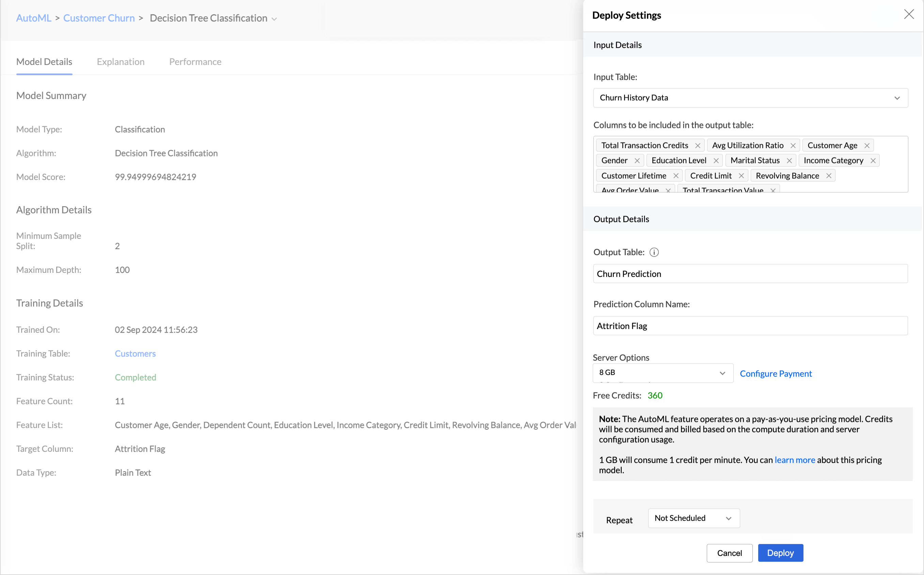Go to Customer Churn breadcrumb link
This screenshot has height=575, width=924.
click(x=99, y=18)
